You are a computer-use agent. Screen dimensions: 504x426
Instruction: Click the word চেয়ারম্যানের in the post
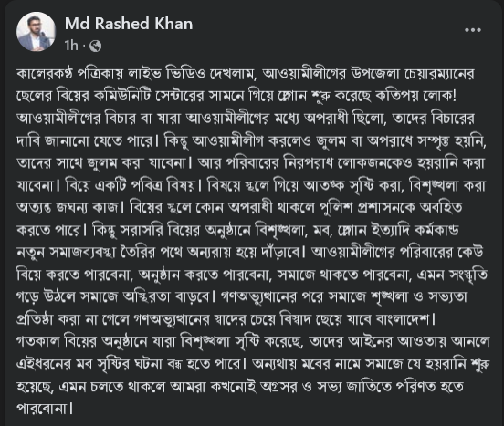pyautogui.click(x=439, y=74)
